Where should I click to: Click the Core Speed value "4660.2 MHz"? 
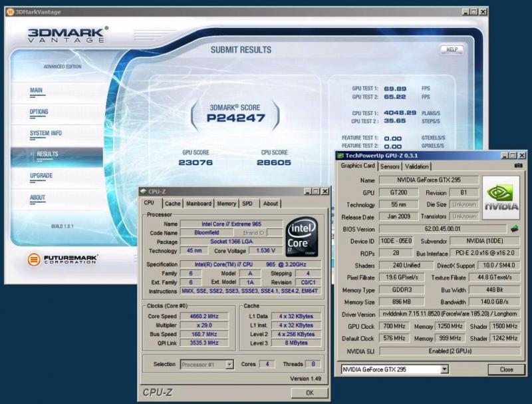pyautogui.click(x=204, y=316)
